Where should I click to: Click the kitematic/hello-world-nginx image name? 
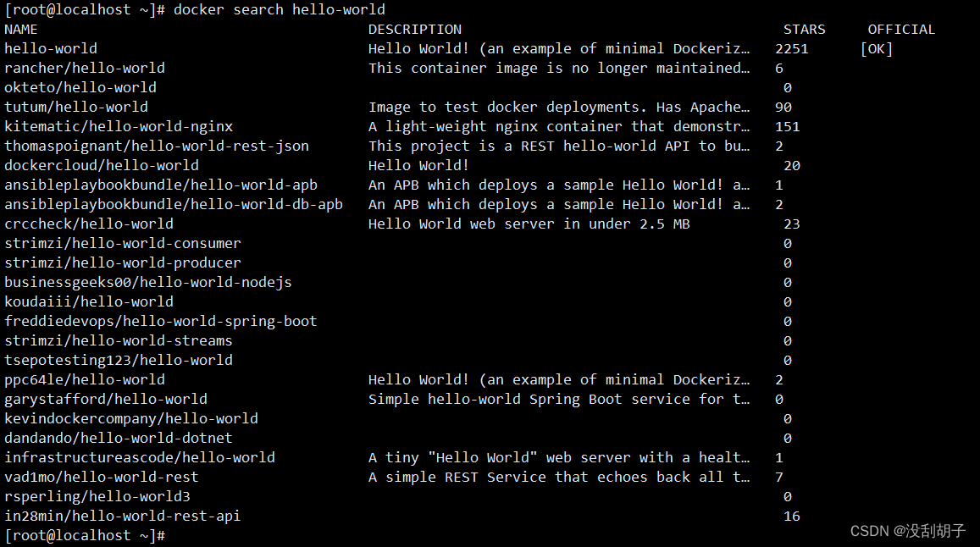point(119,127)
